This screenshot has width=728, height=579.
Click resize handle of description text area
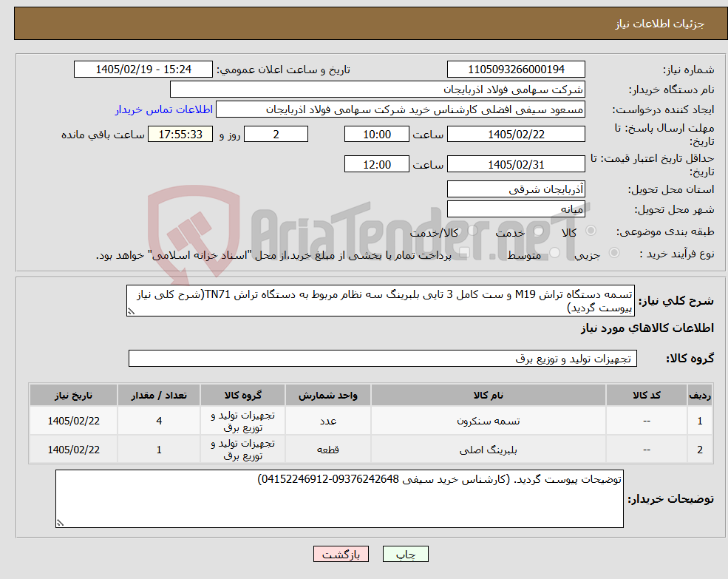pos(131,311)
